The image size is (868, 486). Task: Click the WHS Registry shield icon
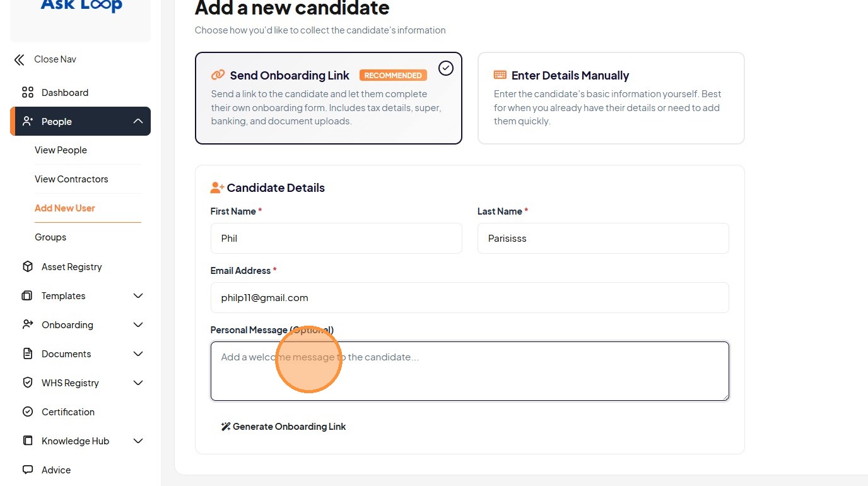28,383
